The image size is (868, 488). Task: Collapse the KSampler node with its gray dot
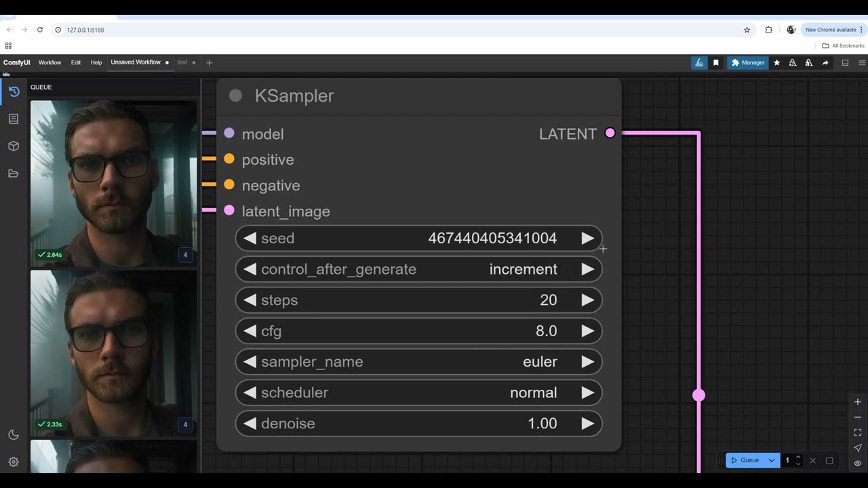[x=235, y=96]
